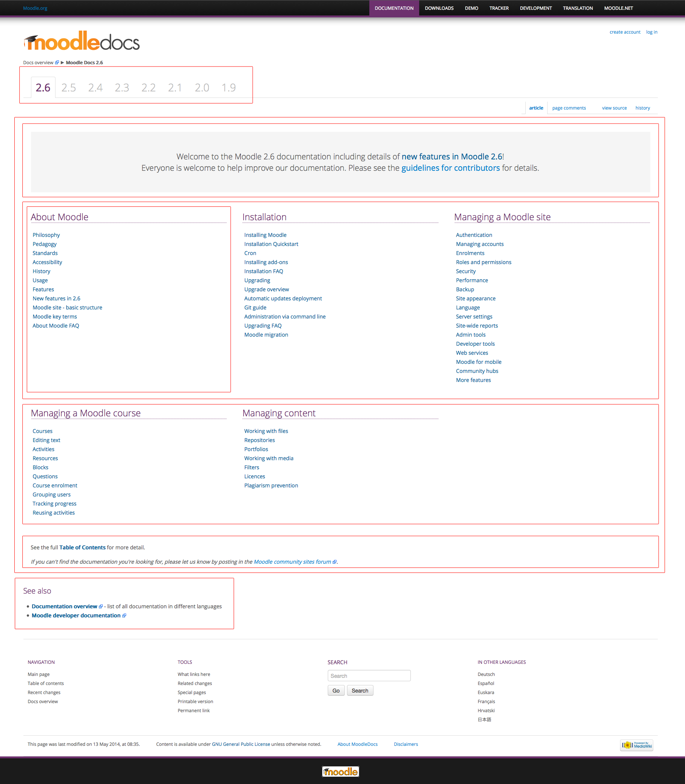Screen dimensions: 685x784
Task: Open the Site appearance link
Action: (x=475, y=298)
